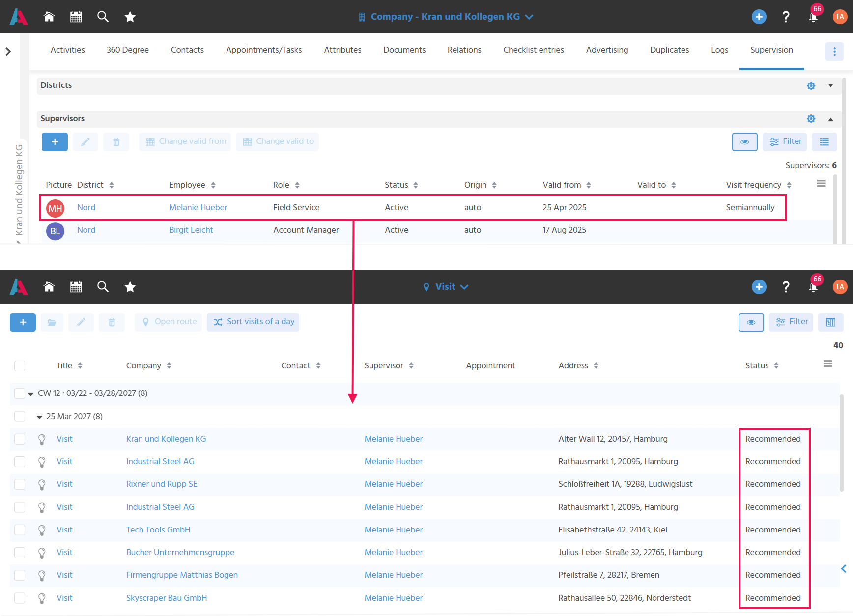This screenshot has height=616, width=853.
Task: Click Filter in the Supervisors toolbar
Action: (x=785, y=142)
